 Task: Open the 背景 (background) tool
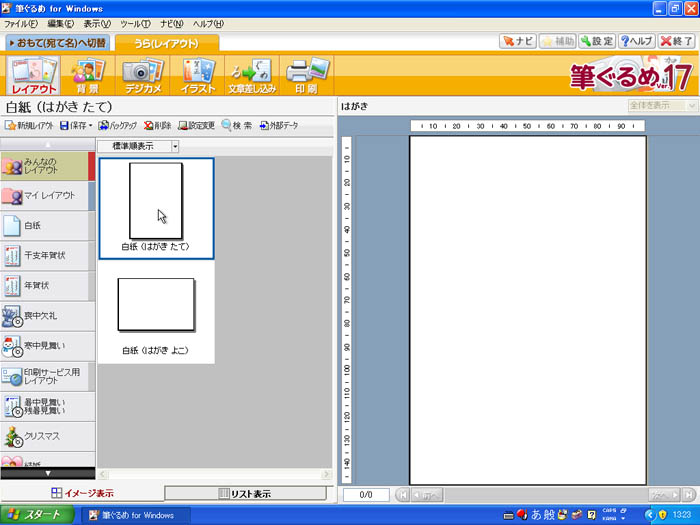(88, 76)
